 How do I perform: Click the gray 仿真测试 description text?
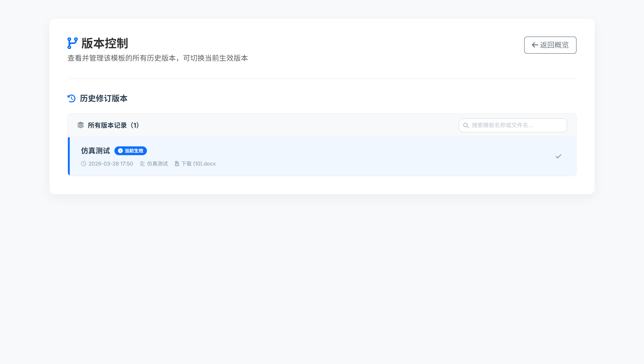click(157, 164)
